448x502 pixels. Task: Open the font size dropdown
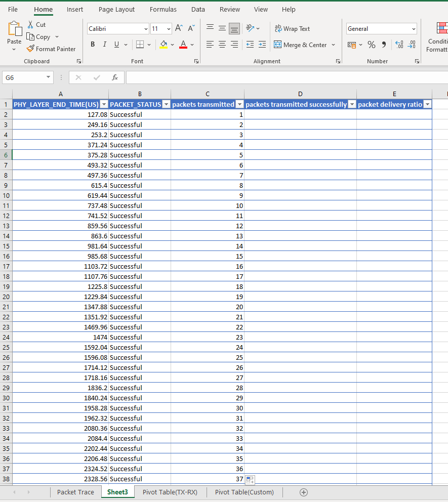pyautogui.click(x=169, y=29)
